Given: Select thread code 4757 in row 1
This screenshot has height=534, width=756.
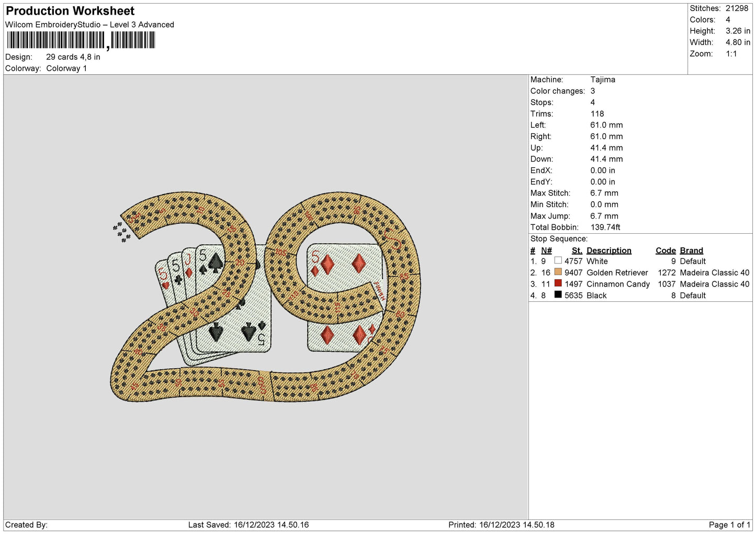Looking at the screenshot, I should (x=573, y=261).
